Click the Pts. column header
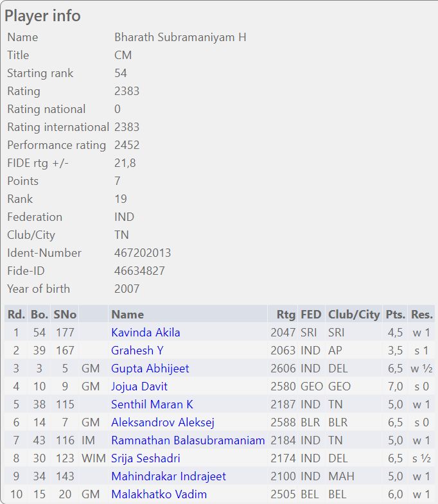 pyautogui.click(x=395, y=315)
